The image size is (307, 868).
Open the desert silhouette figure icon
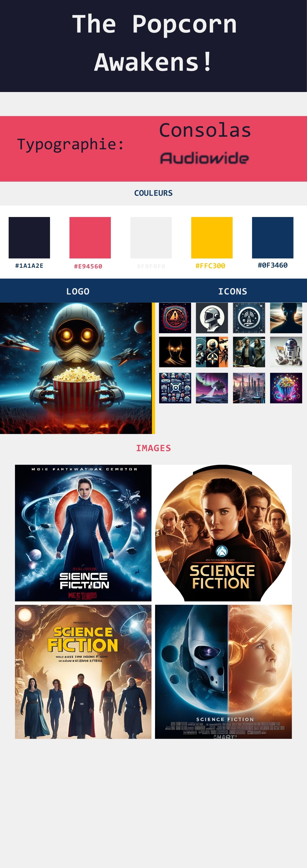[286, 318]
